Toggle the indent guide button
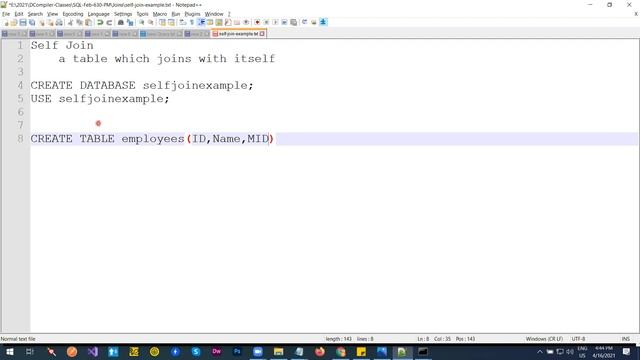Image resolution: width=640 pixels, height=360 pixels. [201, 22]
